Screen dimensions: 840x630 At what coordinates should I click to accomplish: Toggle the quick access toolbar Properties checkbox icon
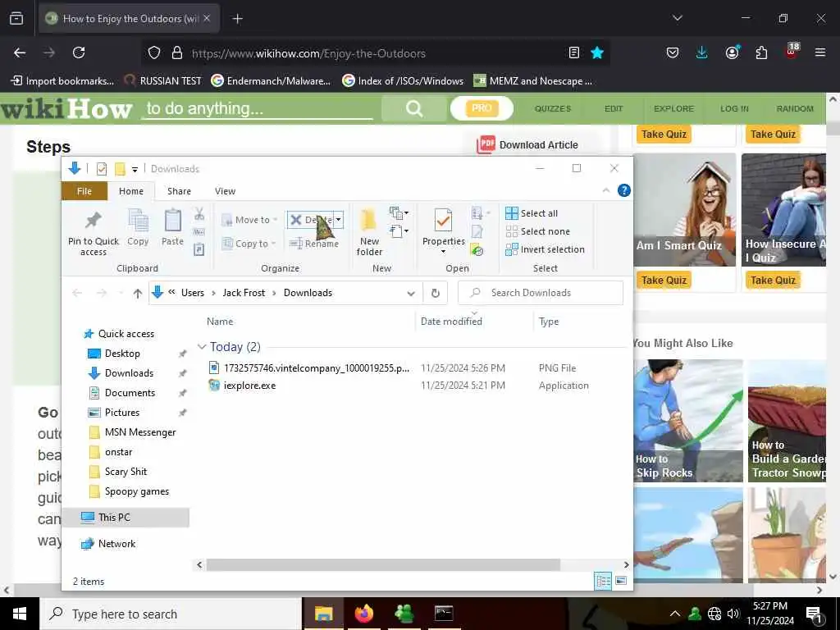click(x=101, y=169)
